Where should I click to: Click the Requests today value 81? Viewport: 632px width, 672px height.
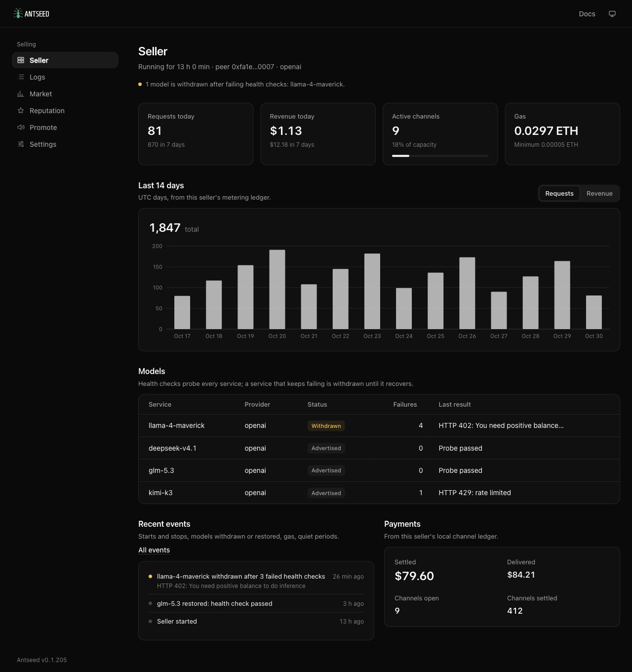tap(155, 131)
